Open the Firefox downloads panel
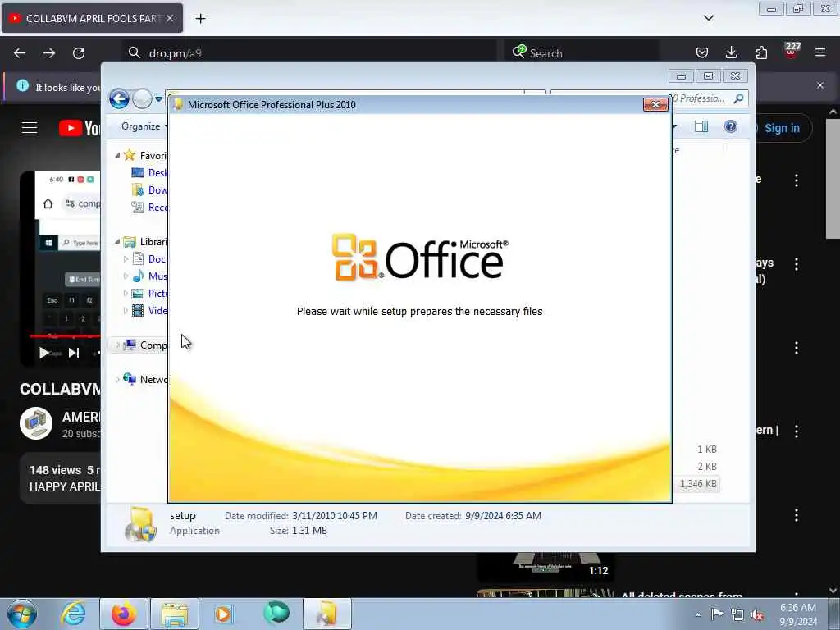The height and width of the screenshot is (630, 840). pyautogui.click(x=731, y=52)
